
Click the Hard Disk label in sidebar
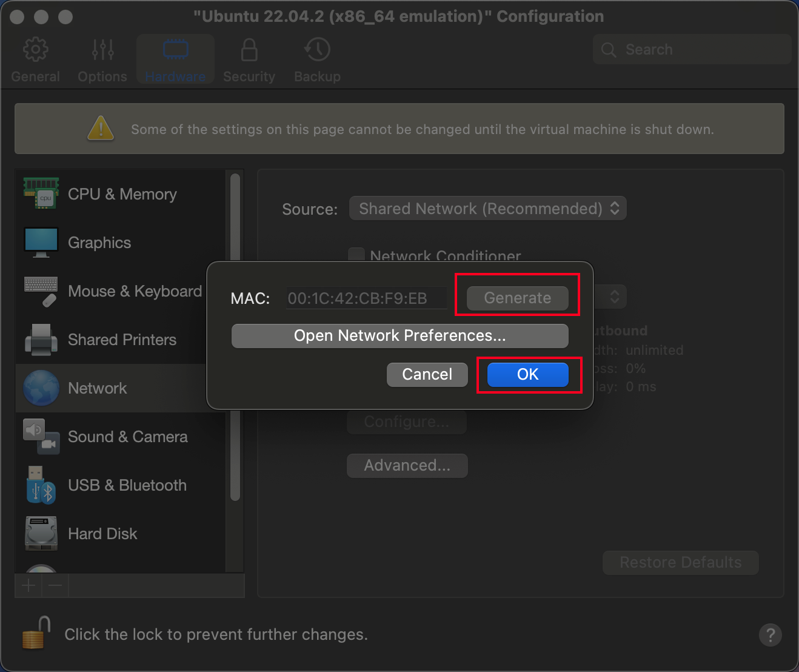pyautogui.click(x=102, y=534)
